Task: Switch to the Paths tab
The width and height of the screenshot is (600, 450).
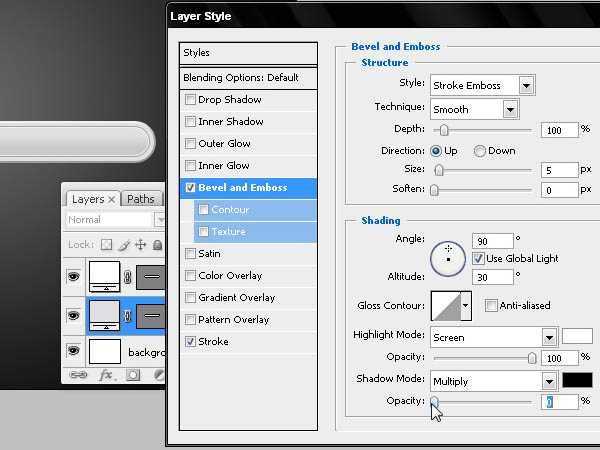Action: pos(141,199)
